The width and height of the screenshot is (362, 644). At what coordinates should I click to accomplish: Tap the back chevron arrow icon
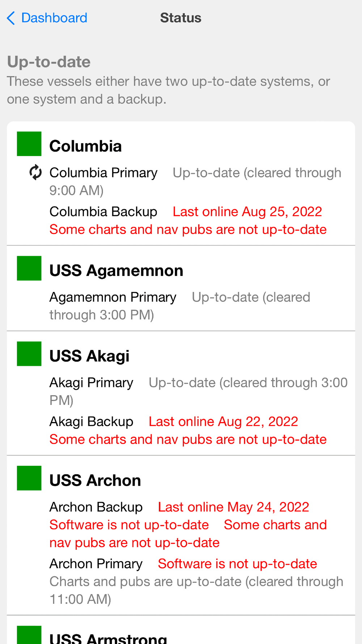(x=11, y=18)
